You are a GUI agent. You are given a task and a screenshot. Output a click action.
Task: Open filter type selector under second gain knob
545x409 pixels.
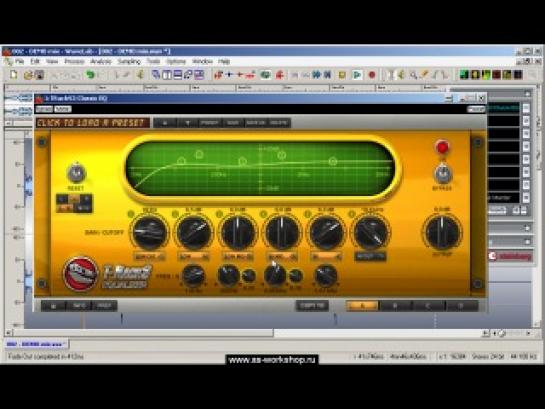click(x=194, y=257)
